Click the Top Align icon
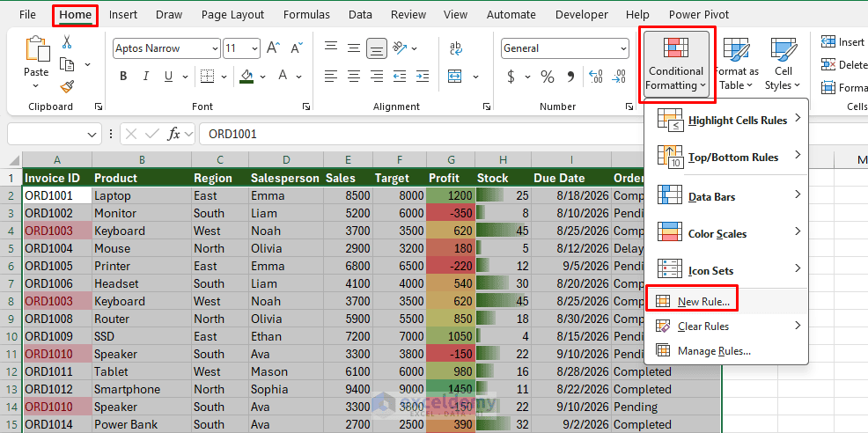Viewport: 868px width, 433px height. tap(331, 47)
